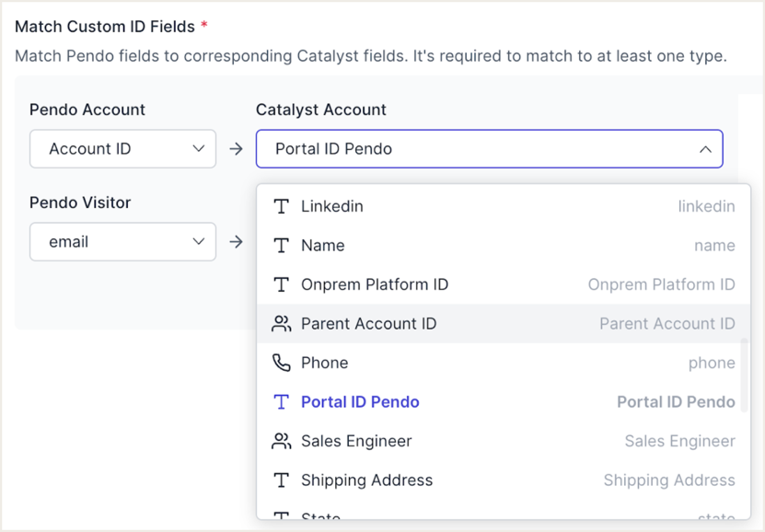Click the text type icon beside Linkedin
Screen dimensions: 765x532
click(x=282, y=206)
